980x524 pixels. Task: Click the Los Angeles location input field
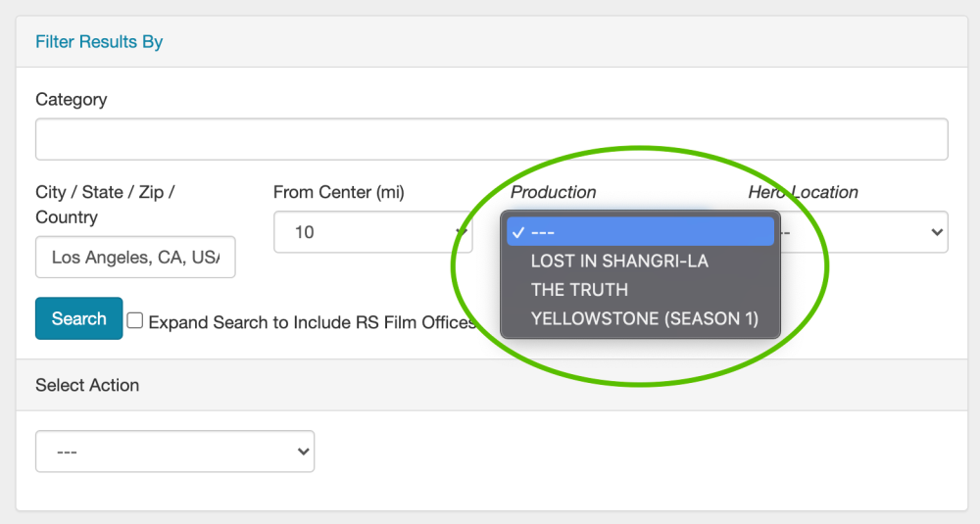tap(135, 258)
